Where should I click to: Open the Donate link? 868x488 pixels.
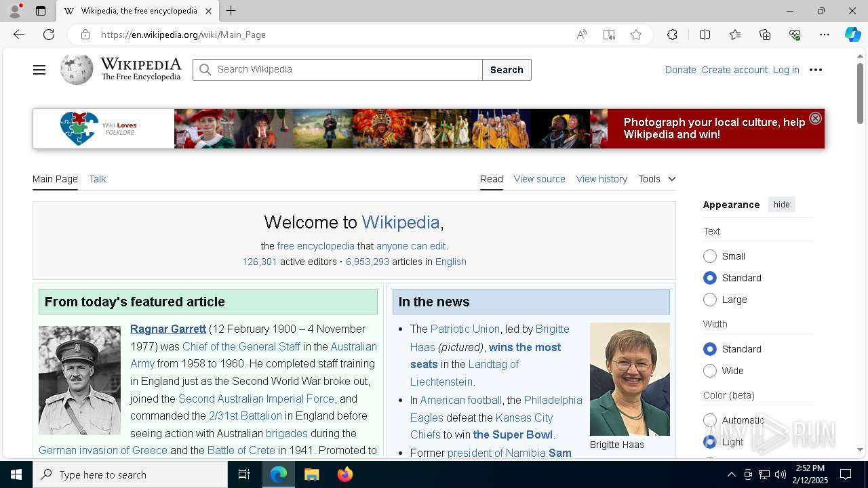coord(680,70)
